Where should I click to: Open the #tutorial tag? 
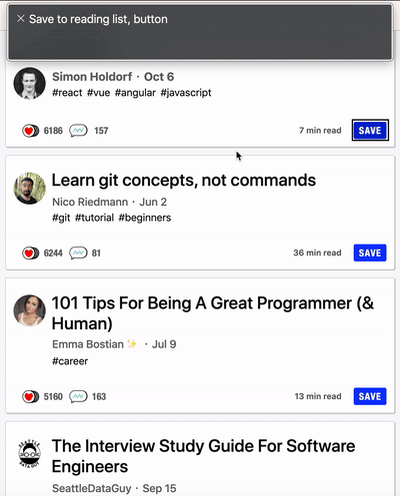94,218
